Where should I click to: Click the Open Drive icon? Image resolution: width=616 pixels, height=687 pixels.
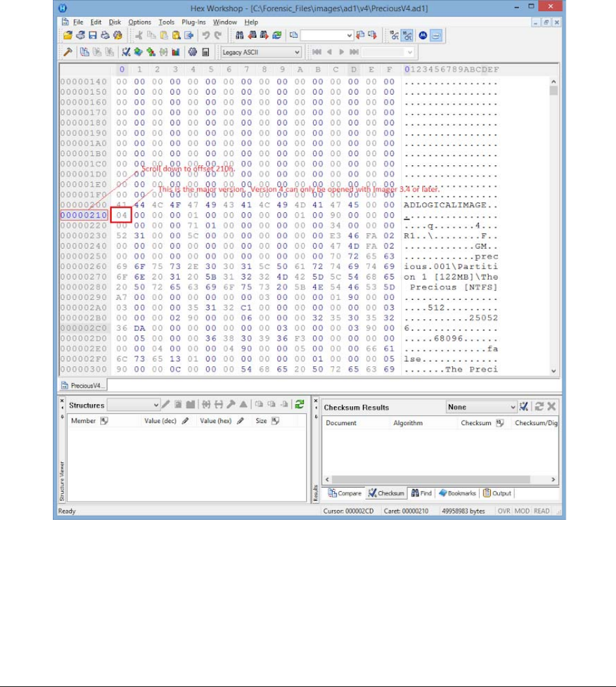coord(80,35)
